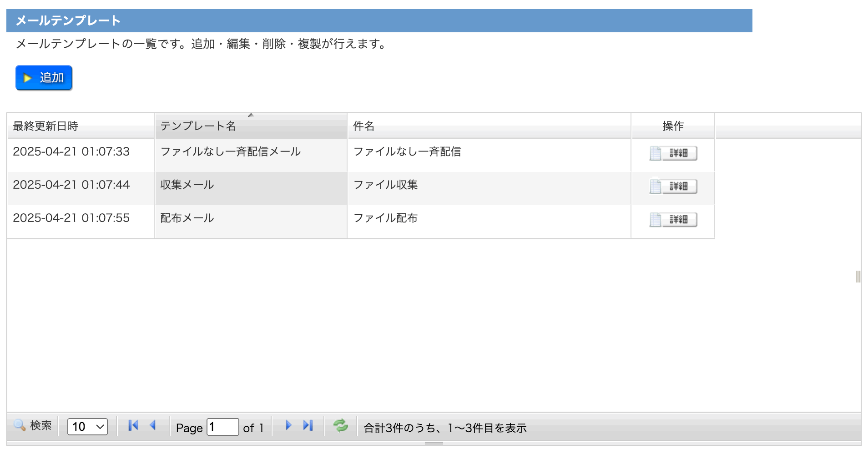Click the 操作 column header
Image resolution: width=868 pixels, height=454 pixels.
coord(673,126)
